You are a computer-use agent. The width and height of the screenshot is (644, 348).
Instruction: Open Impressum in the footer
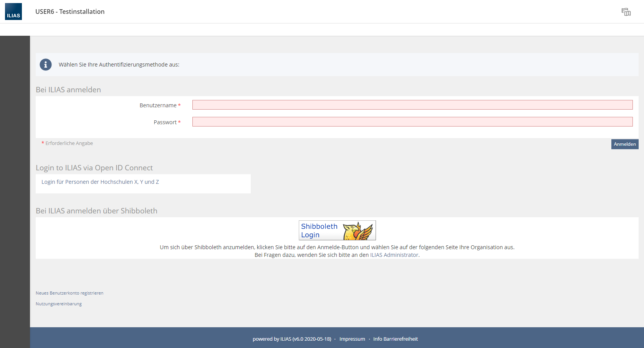[x=352, y=339]
